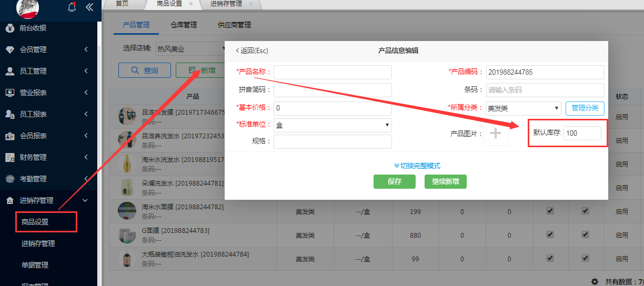Click the green 保存 button
Image resolution: width=644 pixels, height=286 pixels.
point(395,181)
